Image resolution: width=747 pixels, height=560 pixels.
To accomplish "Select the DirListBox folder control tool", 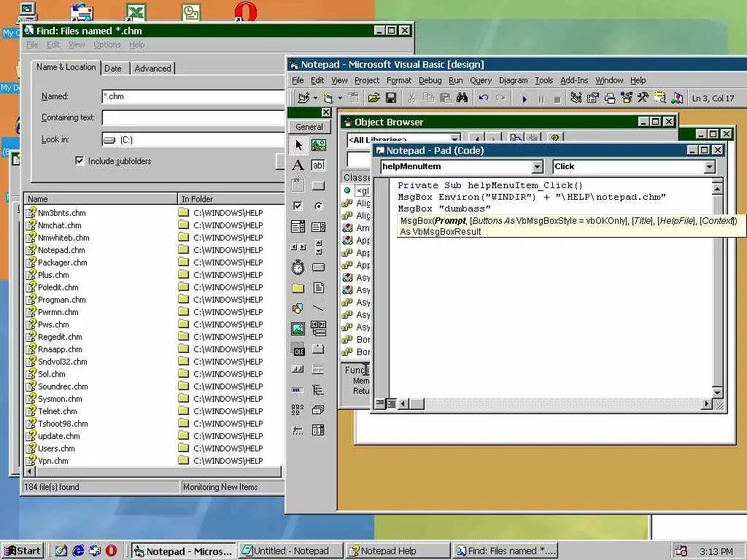I will [298, 287].
